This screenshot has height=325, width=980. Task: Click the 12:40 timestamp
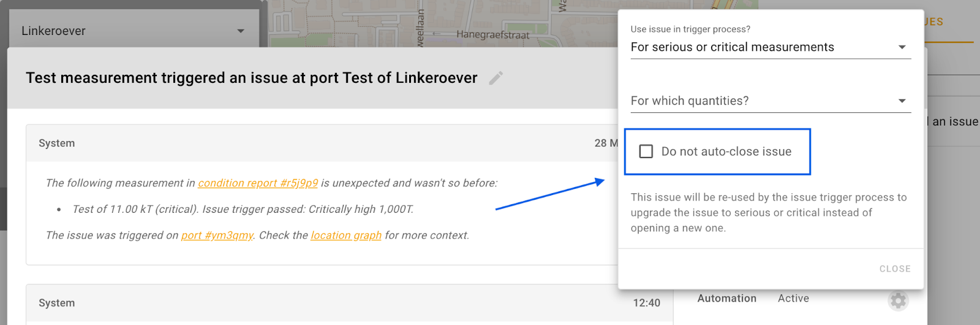click(646, 303)
